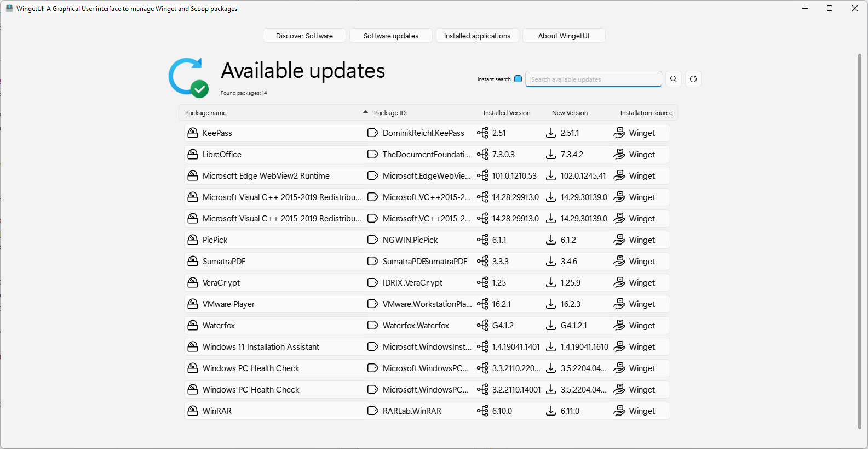Image resolution: width=868 pixels, height=449 pixels.
Task: Click installed version 1.4.19041.1401
Action: coord(516,347)
